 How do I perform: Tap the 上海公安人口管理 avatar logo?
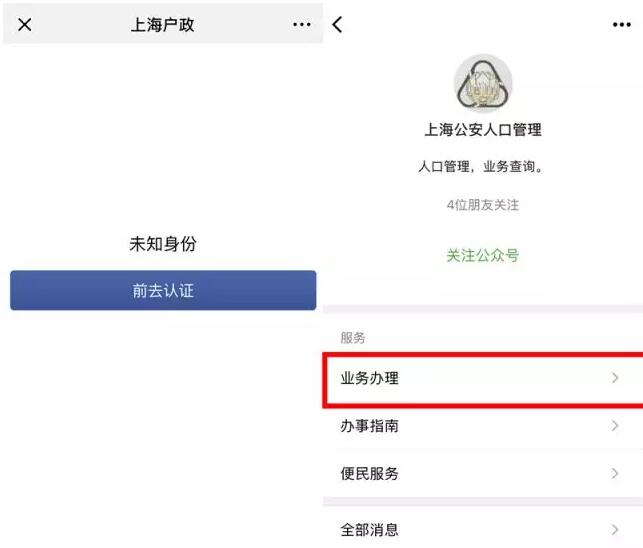click(x=483, y=84)
